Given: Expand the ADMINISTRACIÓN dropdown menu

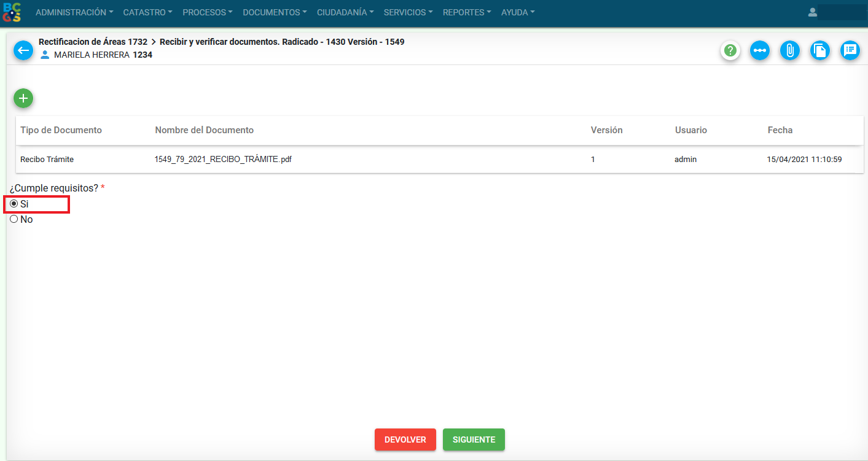Looking at the screenshot, I should pyautogui.click(x=74, y=12).
